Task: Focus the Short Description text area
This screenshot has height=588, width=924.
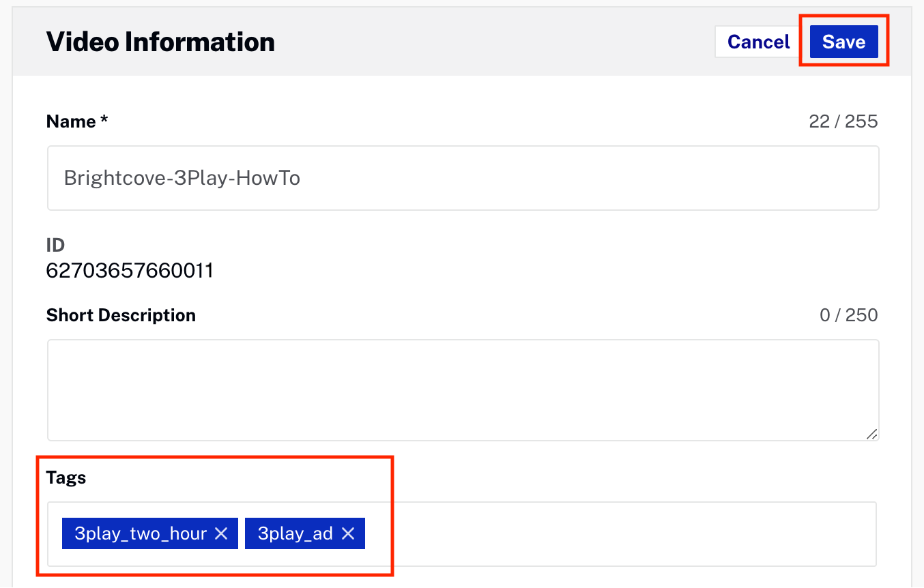Action: (x=462, y=389)
